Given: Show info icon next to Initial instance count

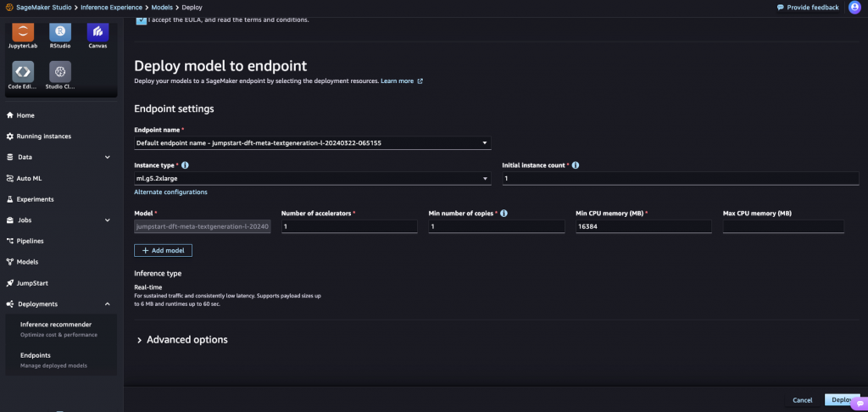Looking at the screenshot, I should point(576,165).
